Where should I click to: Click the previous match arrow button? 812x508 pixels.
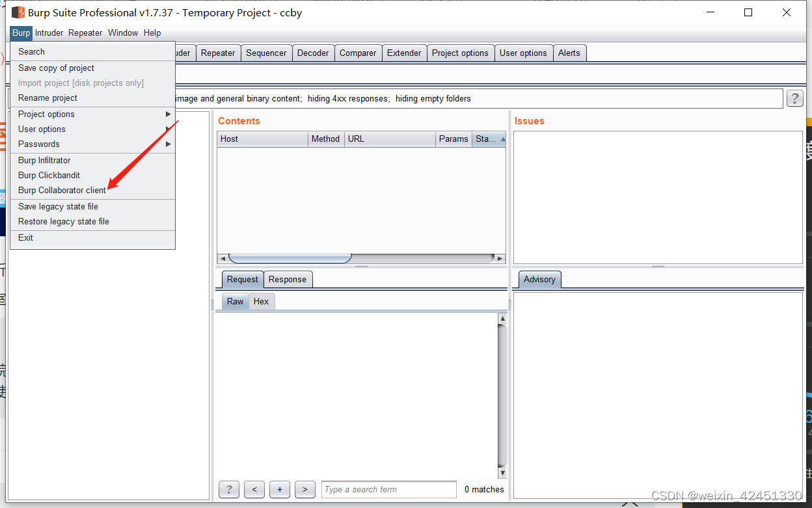254,489
